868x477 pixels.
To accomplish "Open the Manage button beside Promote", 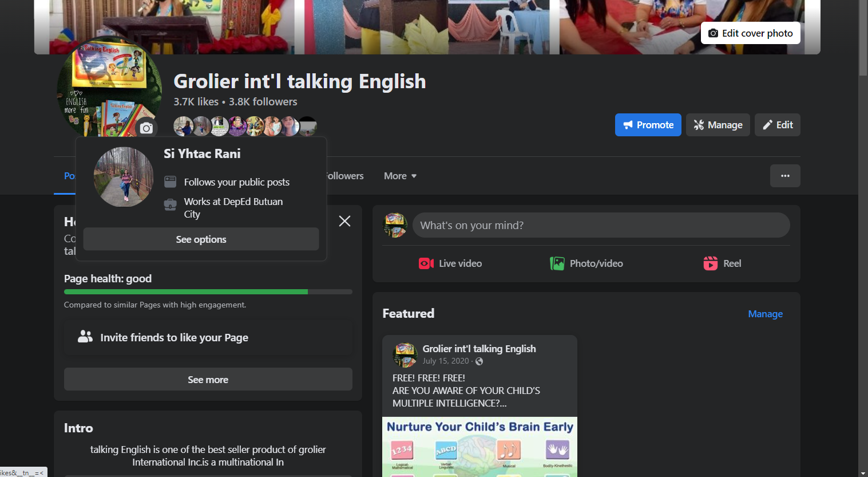I will click(x=718, y=125).
